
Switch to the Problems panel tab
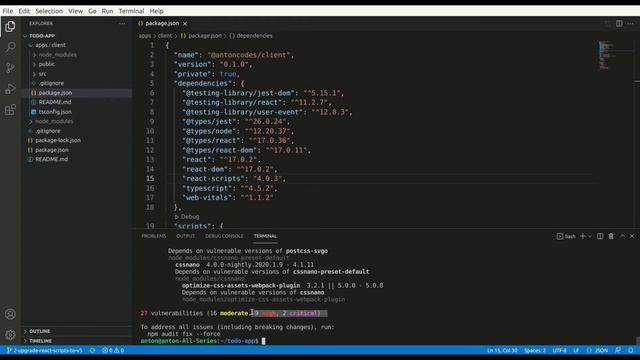153,236
